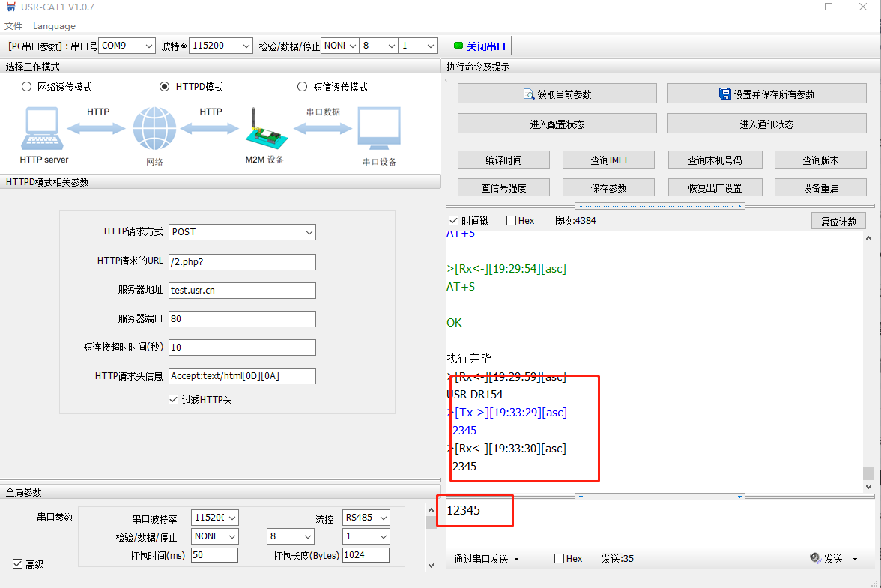The width and height of the screenshot is (881, 588).
Task: Click the serial device monitor image
Action: click(x=379, y=130)
